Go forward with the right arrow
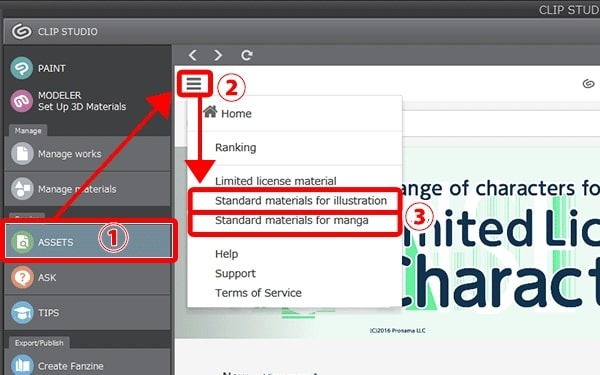 [218, 55]
